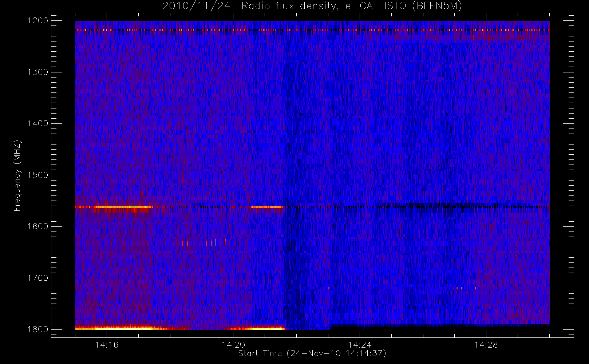Select the 1300 frequency tick label

coord(38,72)
